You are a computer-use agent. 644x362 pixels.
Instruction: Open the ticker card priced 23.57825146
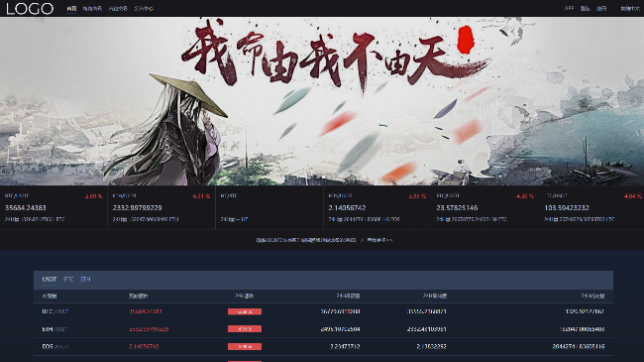pyautogui.click(x=485, y=207)
